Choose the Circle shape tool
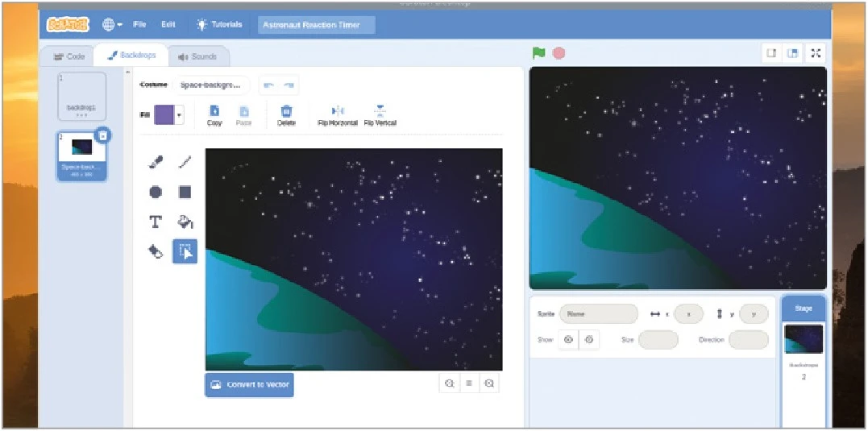 (x=156, y=192)
